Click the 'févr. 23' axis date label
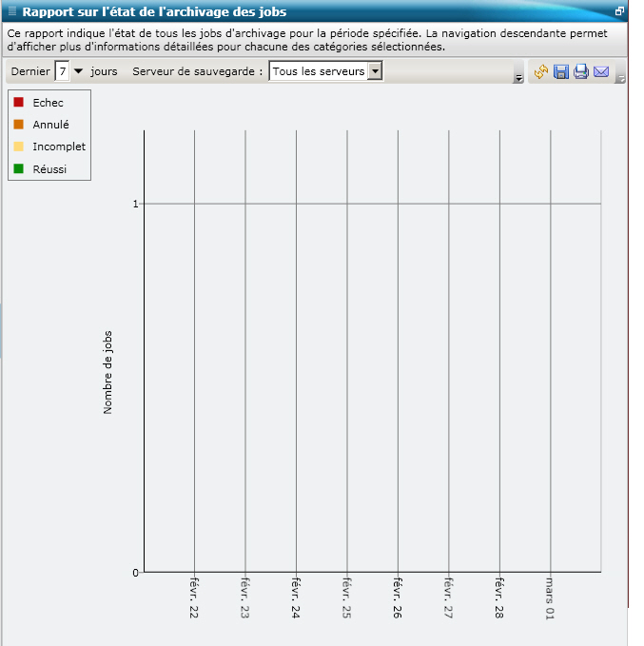The height and width of the screenshot is (646, 644). (x=244, y=597)
